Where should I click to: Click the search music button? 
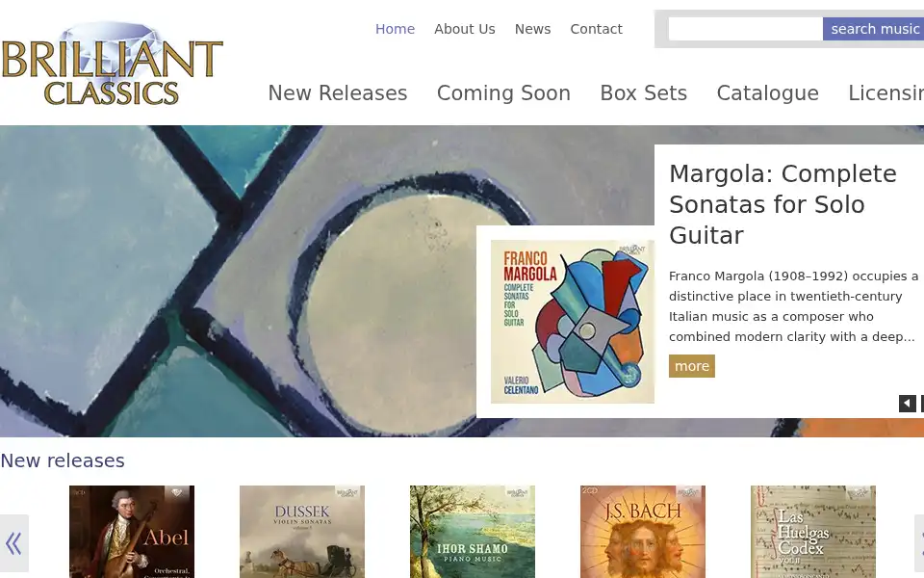[x=873, y=29]
